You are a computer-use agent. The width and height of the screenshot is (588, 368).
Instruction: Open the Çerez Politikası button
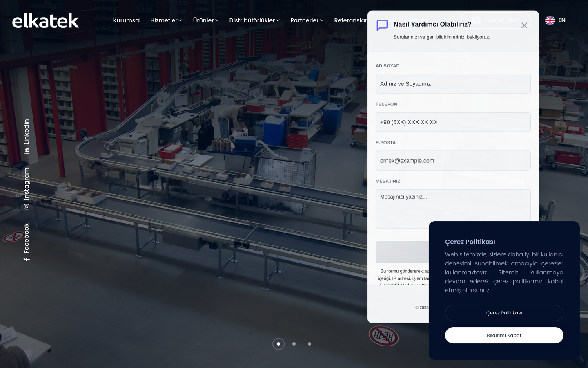coord(504,313)
